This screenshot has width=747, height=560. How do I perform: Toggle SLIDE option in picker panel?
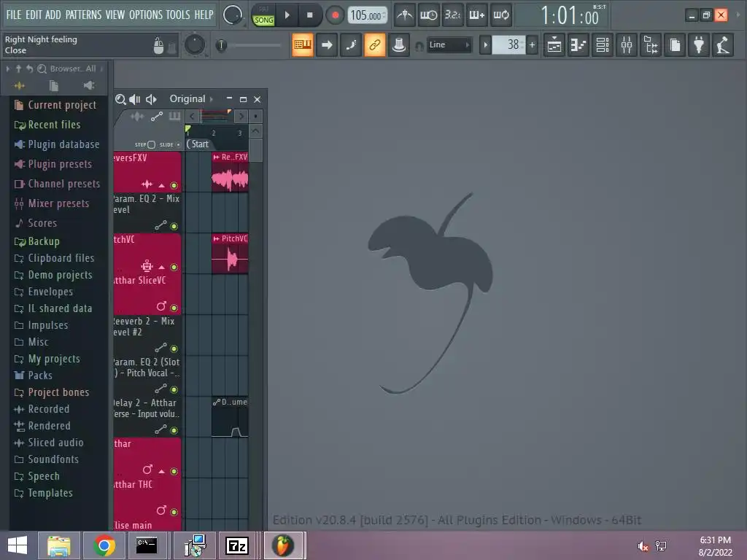(x=169, y=144)
